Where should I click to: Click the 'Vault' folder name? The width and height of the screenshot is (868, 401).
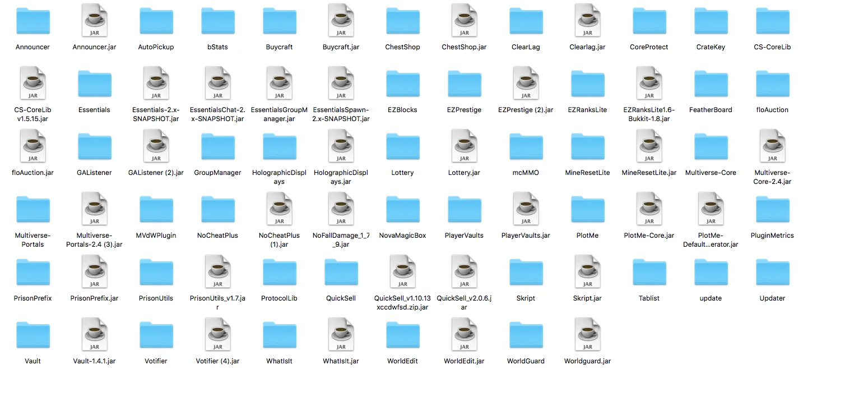pos(33,361)
